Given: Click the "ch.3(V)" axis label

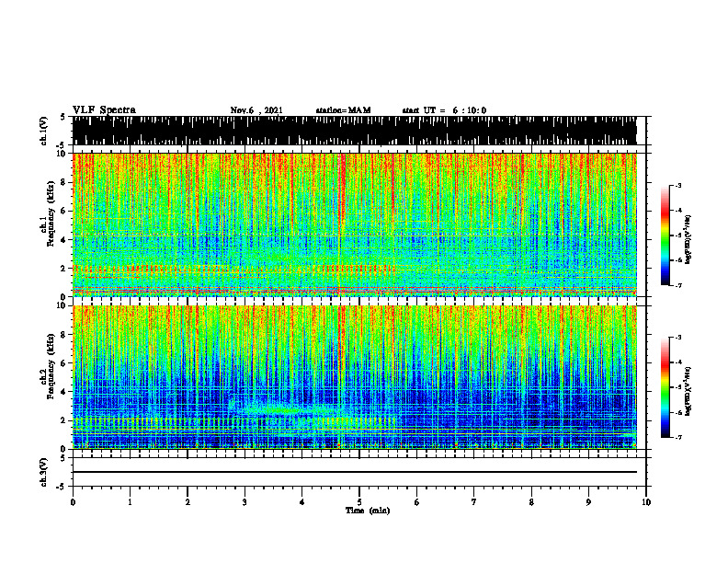Looking at the screenshot, I should pyautogui.click(x=43, y=473).
